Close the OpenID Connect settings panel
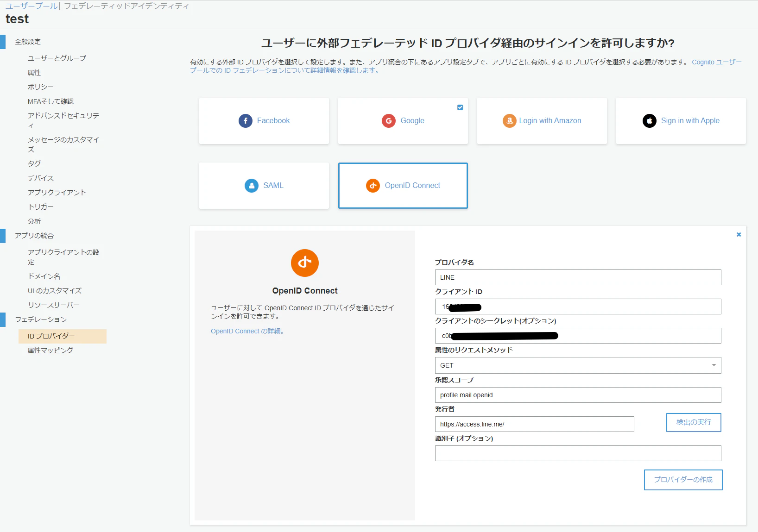 coord(739,235)
